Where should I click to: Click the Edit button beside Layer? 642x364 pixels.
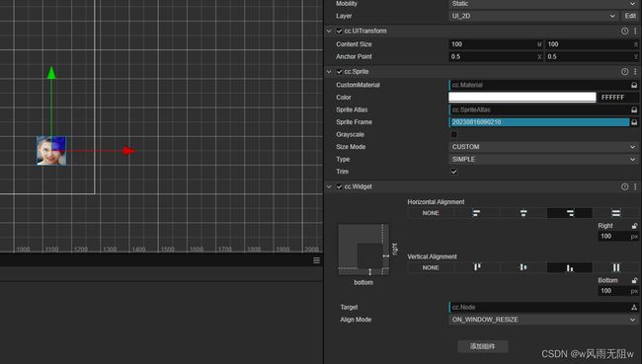tap(630, 16)
